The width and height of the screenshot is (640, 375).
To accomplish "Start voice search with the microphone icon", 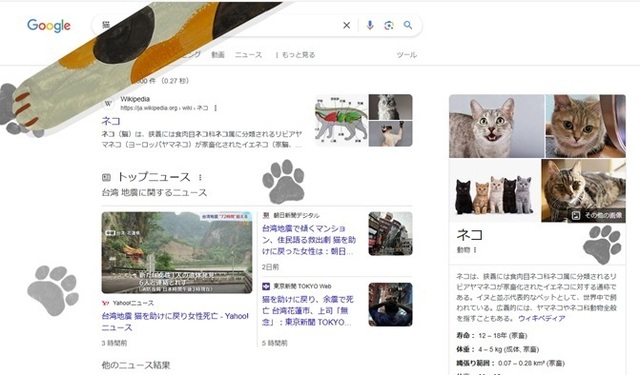I will (370, 25).
